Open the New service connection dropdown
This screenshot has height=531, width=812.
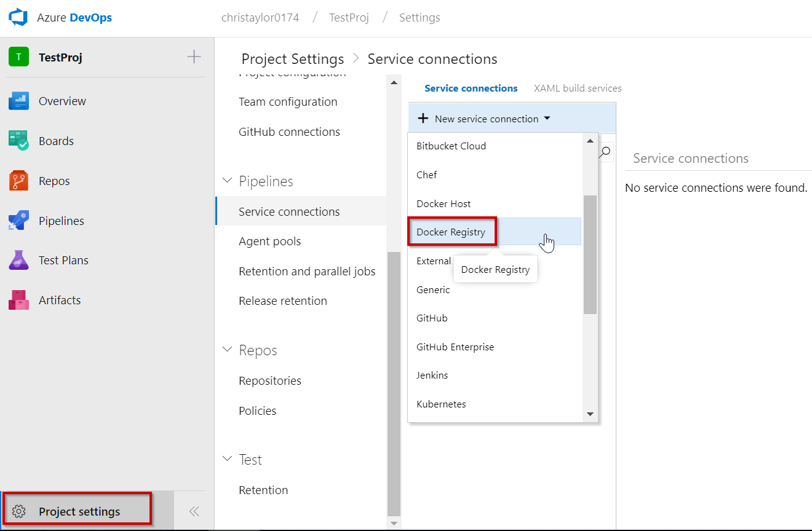(x=484, y=119)
